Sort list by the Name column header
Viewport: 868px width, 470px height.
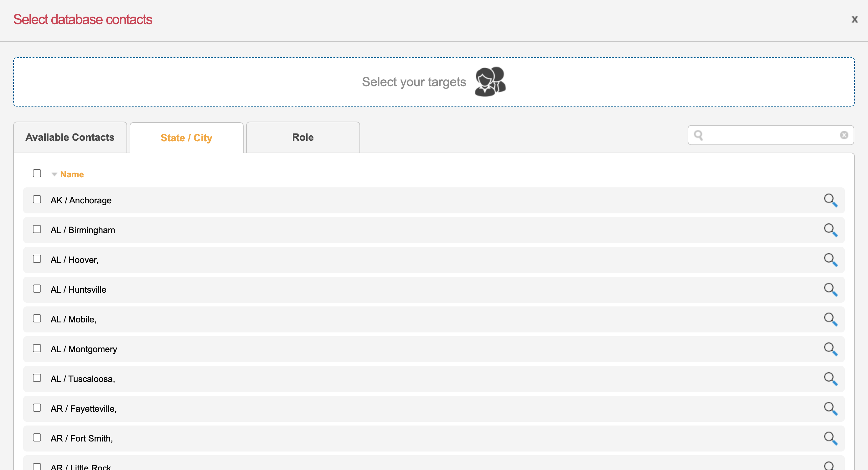click(72, 174)
